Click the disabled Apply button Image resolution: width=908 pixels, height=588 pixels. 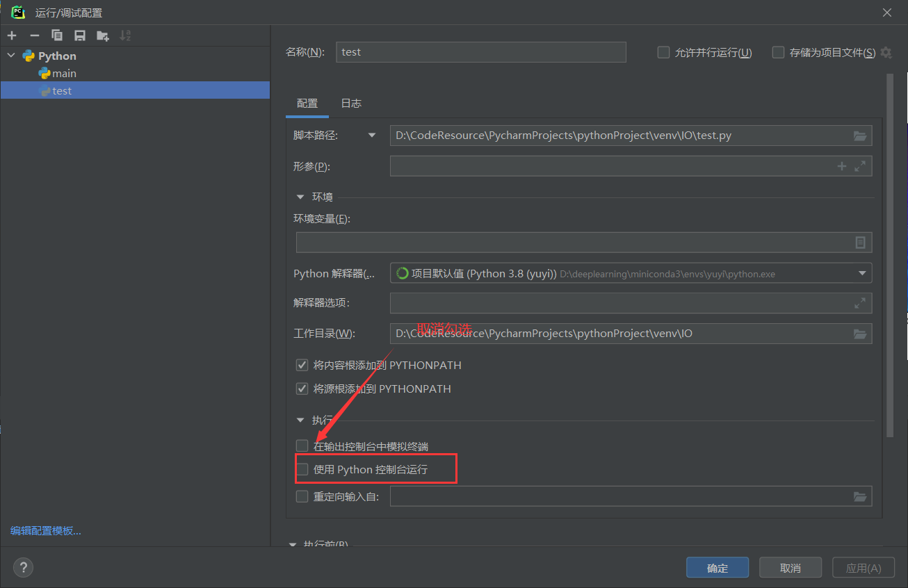tap(864, 568)
